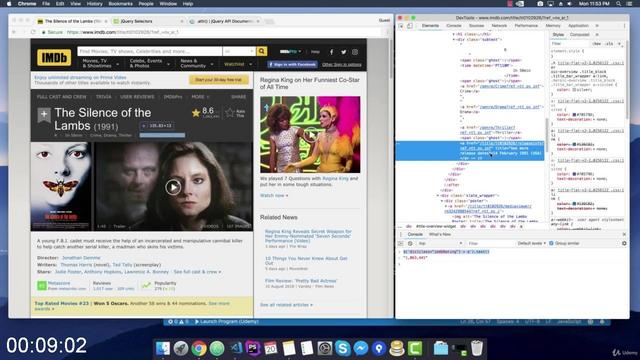This screenshot has height=360, width=640.
Task: Show more DevTools tabs chevron
Action: click(597, 26)
